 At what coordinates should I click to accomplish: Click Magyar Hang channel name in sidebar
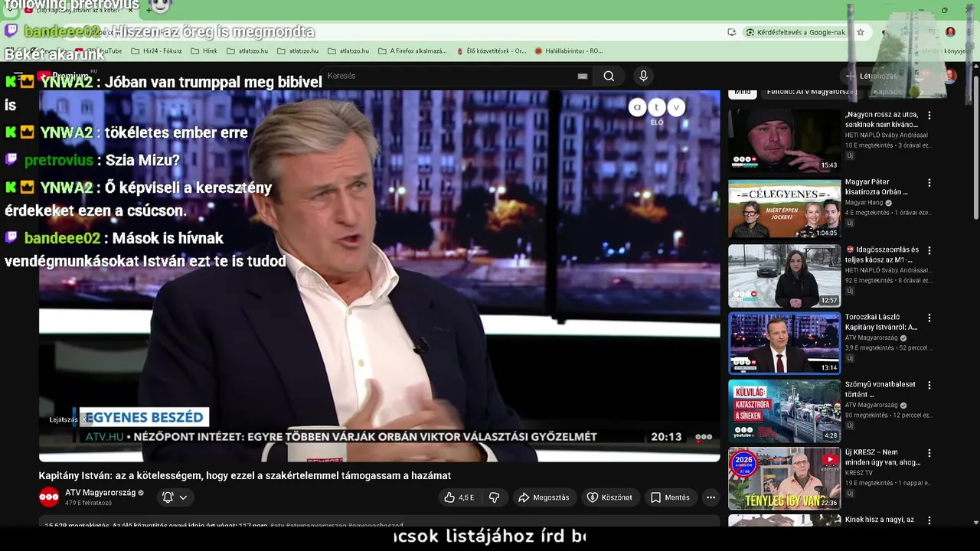pyautogui.click(x=864, y=203)
